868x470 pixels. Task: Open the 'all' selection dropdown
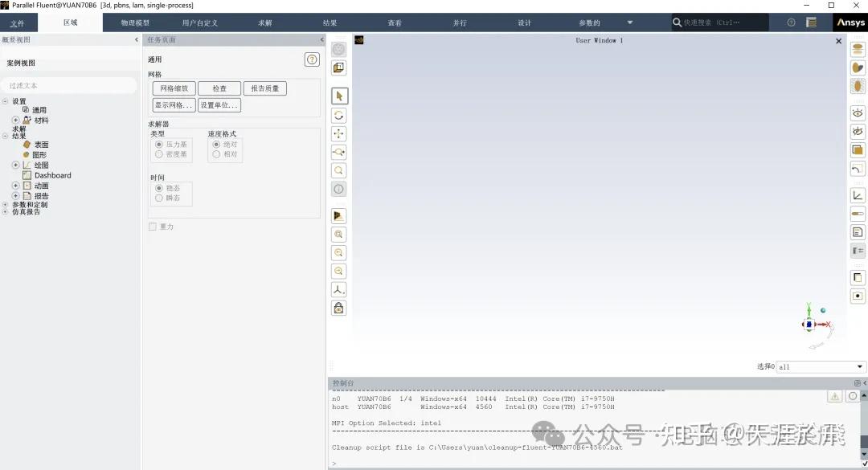tap(820, 366)
